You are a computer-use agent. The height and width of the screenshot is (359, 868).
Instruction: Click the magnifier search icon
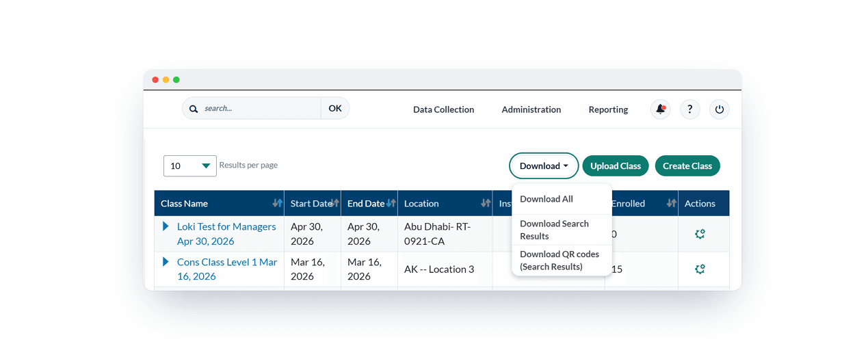[x=194, y=109]
